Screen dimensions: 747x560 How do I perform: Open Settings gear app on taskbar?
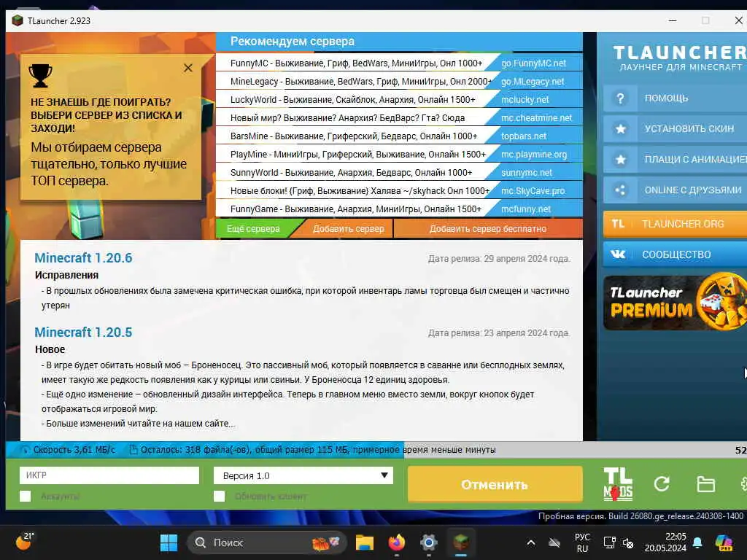click(428, 542)
